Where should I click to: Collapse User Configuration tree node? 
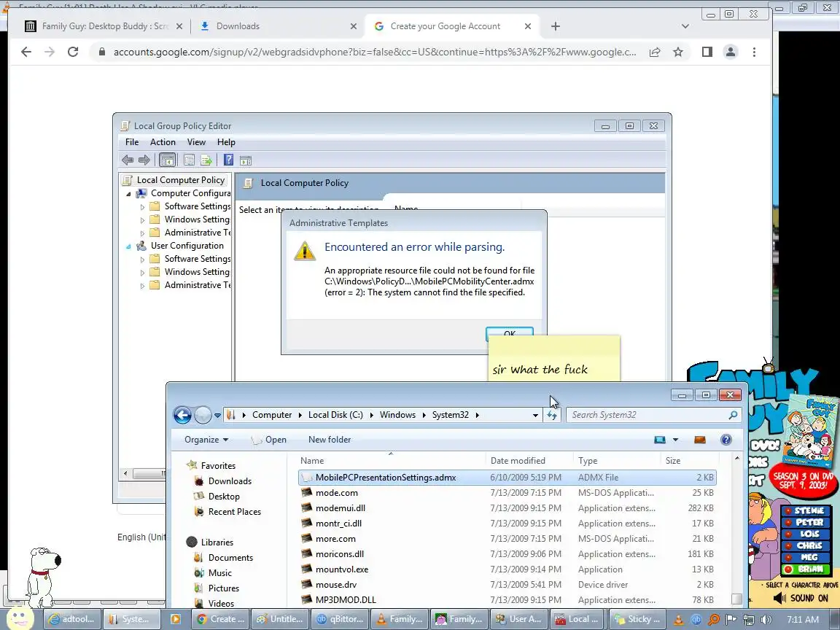(x=128, y=246)
